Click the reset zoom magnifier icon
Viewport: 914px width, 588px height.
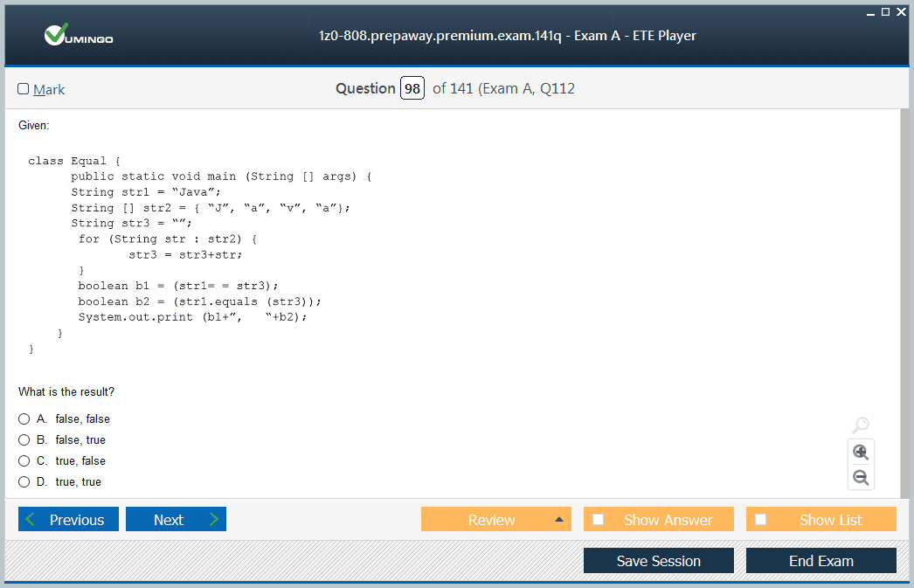[861, 425]
